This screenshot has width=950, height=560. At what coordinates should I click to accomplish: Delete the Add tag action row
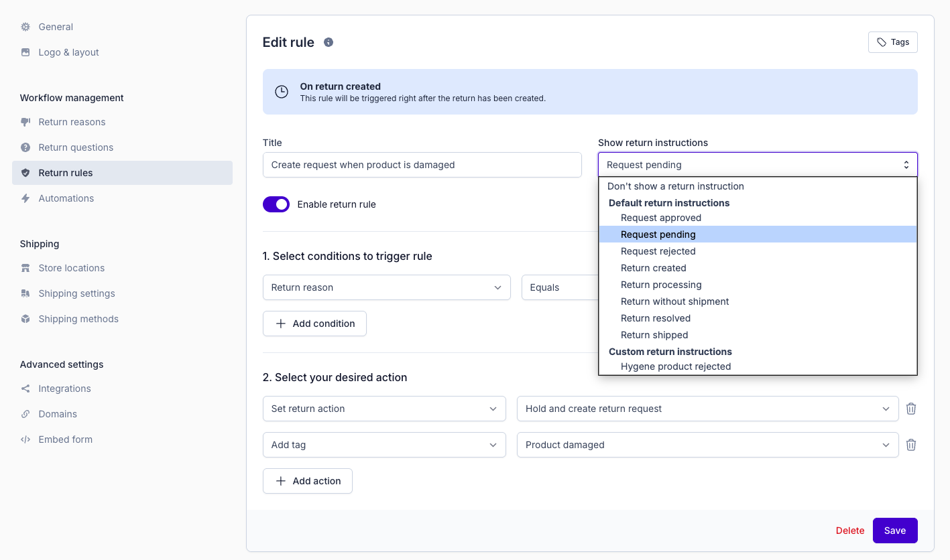click(x=910, y=445)
